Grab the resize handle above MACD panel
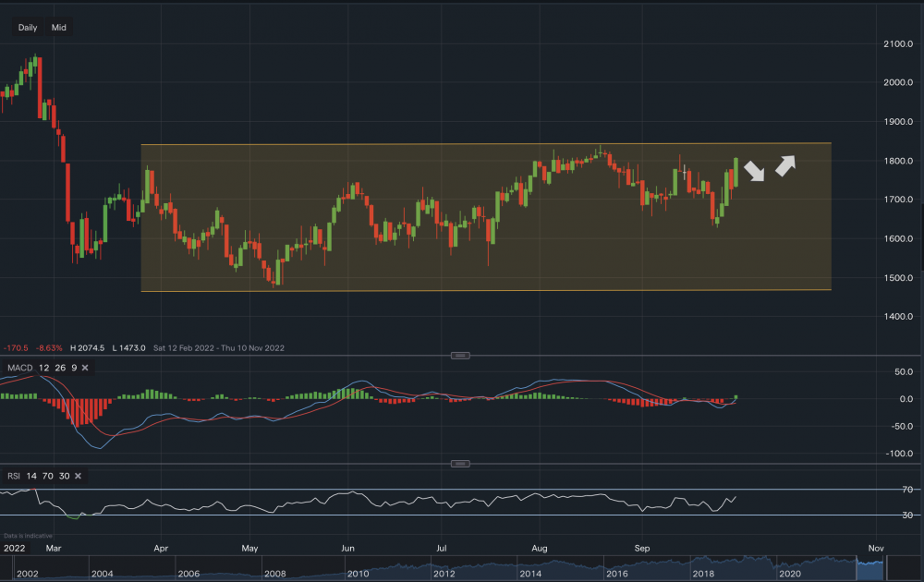 [460, 356]
